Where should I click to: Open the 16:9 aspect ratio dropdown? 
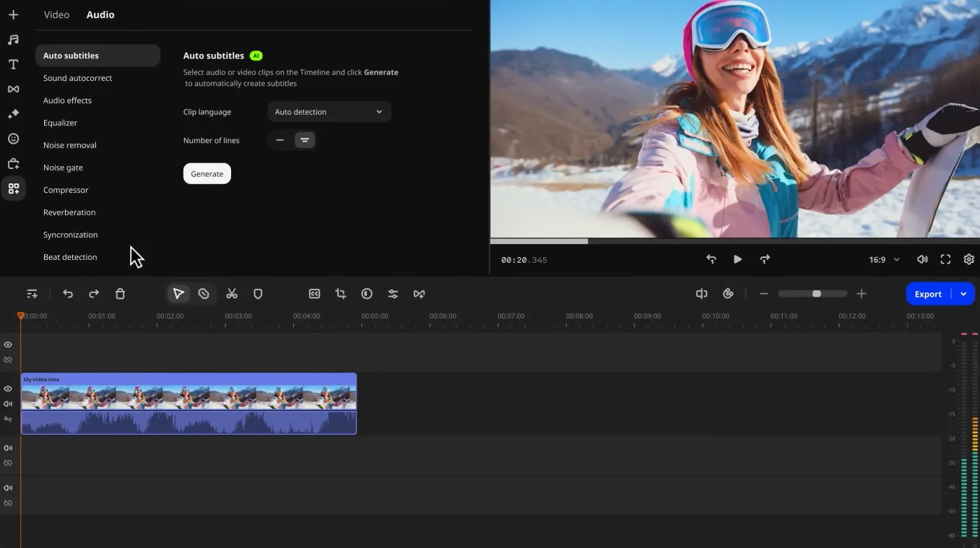[x=884, y=258]
